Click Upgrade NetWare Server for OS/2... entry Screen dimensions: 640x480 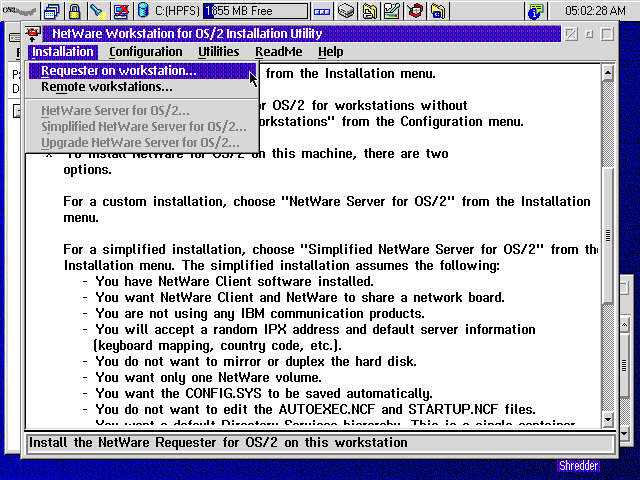click(142, 142)
